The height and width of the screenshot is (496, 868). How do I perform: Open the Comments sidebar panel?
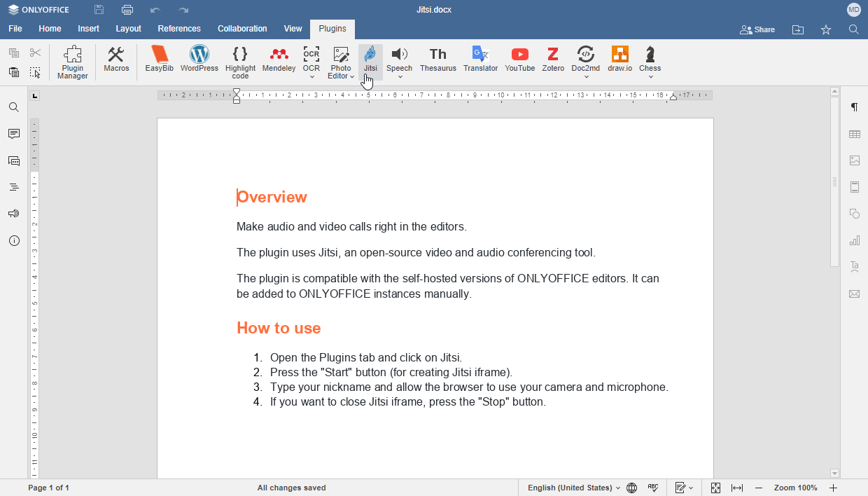point(14,134)
